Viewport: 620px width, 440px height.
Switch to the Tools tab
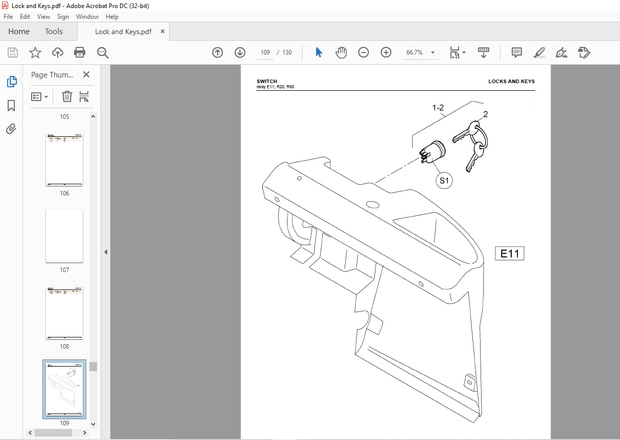click(54, 31)
